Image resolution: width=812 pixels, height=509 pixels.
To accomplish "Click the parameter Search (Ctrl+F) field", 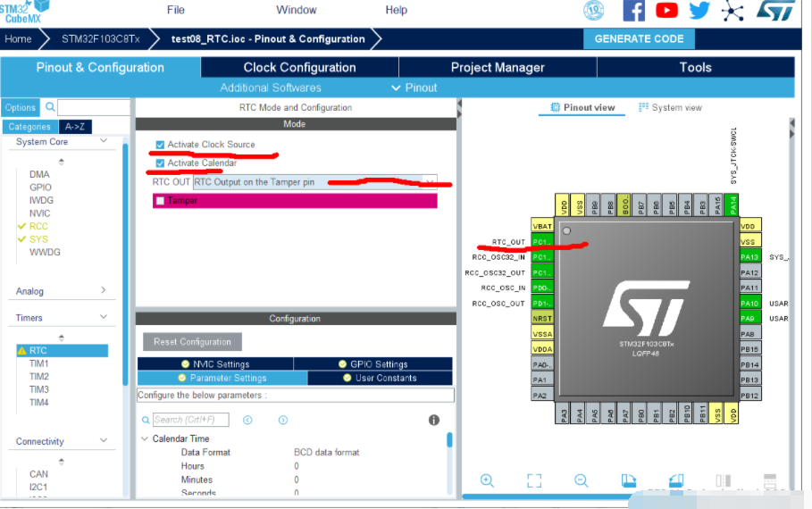I will (x=190, y=420).
